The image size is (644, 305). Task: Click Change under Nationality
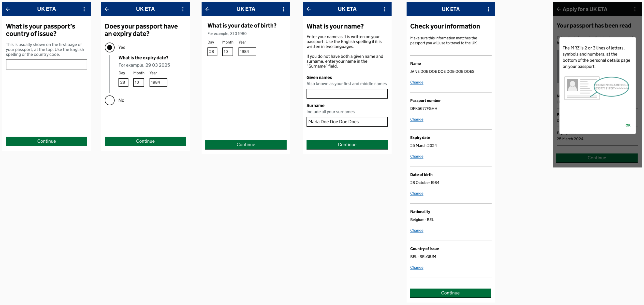coord(416,230)
